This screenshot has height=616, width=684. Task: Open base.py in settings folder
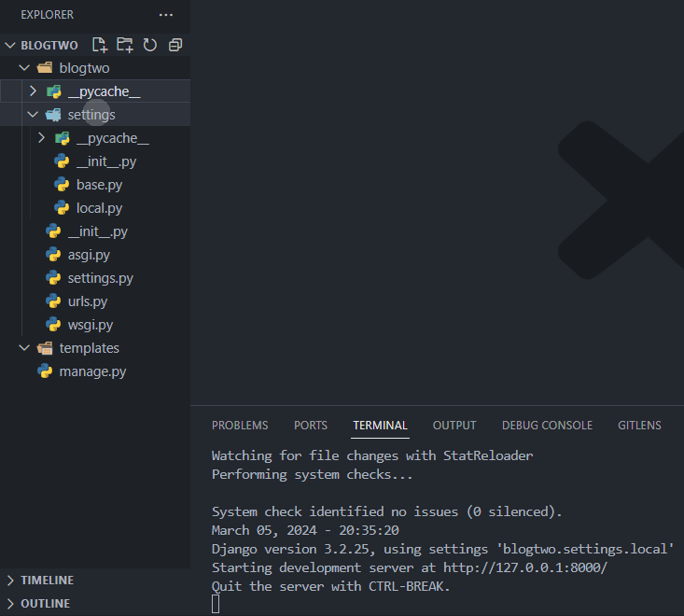(99, 185)
